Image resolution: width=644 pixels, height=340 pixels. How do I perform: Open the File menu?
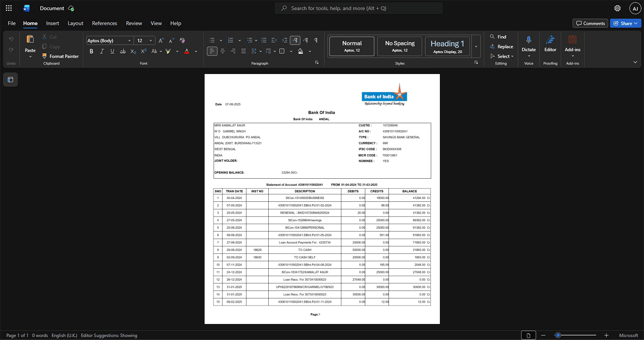(x=12, y=23)
